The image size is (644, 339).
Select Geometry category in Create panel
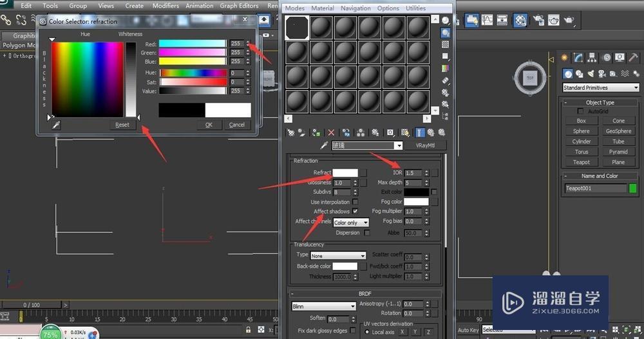[568, 74]
